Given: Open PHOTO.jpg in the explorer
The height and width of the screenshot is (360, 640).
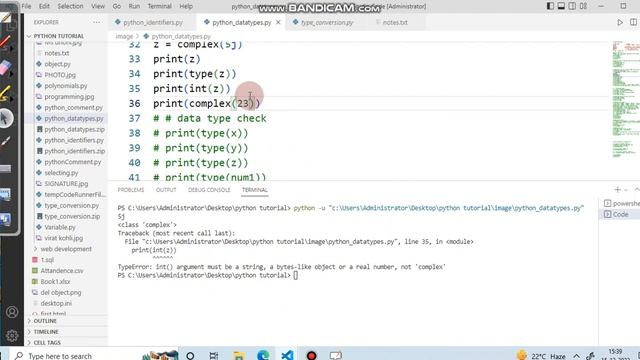Looking at the screenshot, I should pos(60,75).
